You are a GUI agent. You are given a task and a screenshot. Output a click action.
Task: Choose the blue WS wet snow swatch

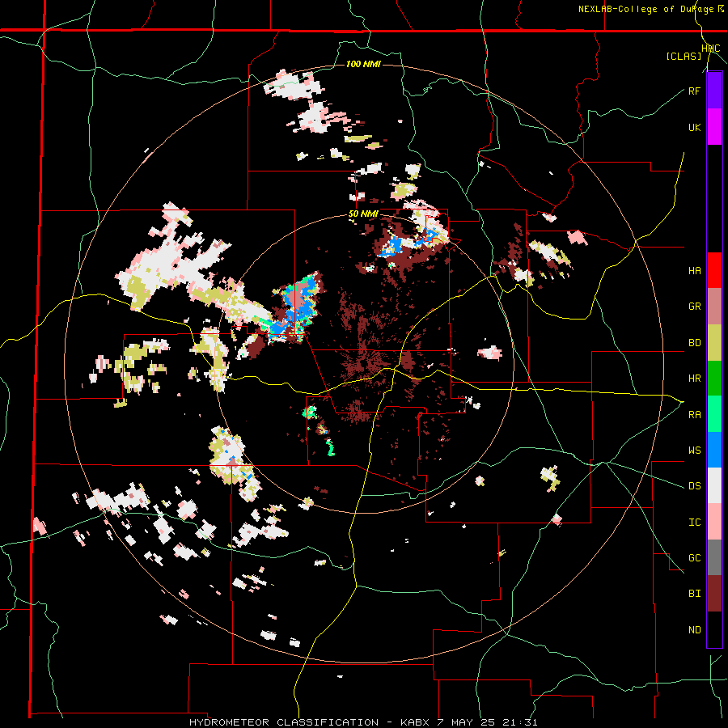(x=714, y=450)
